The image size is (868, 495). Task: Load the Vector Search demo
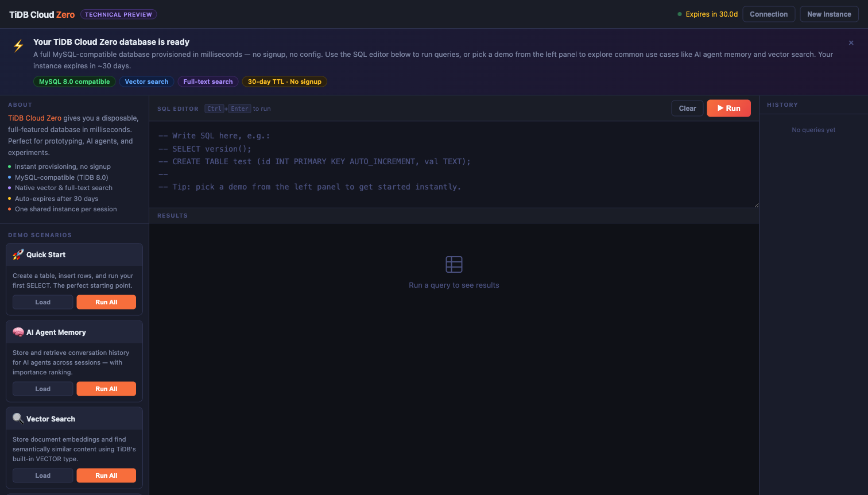42,475
